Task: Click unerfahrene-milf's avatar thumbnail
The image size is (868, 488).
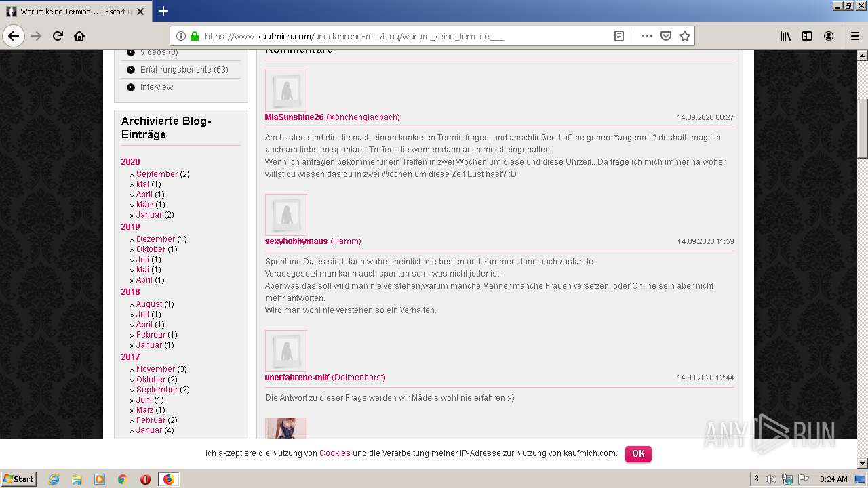Action: point(286,351)
